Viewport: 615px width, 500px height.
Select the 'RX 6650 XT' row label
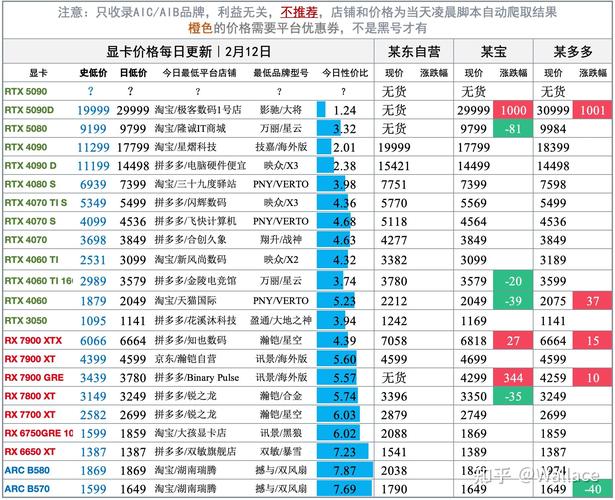(30, 452)
